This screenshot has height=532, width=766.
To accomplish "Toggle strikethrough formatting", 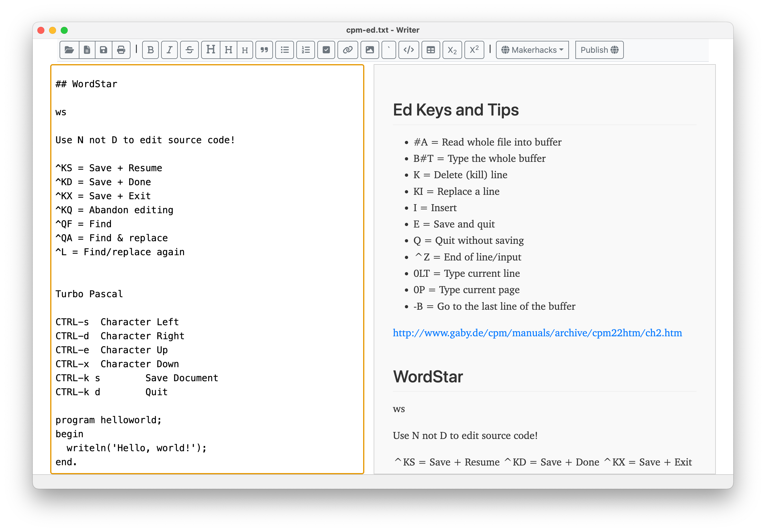I will pyautogui.click(x=189, y=50).
